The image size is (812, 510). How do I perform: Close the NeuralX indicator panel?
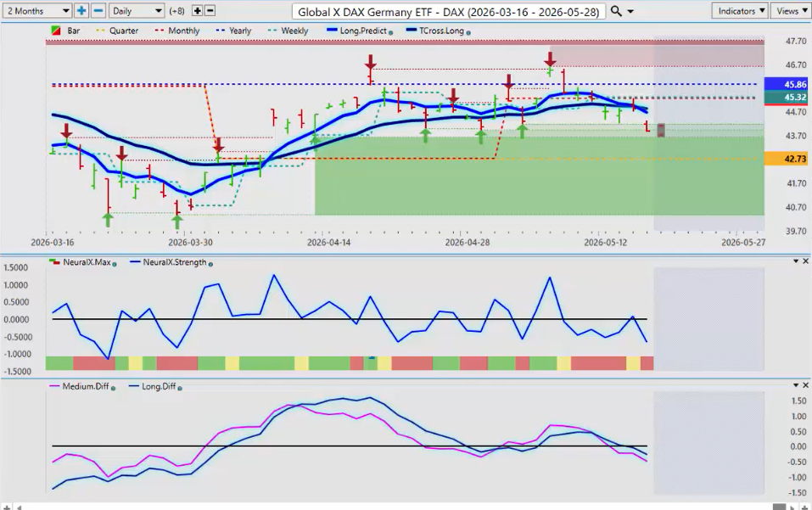click(805, 261)
